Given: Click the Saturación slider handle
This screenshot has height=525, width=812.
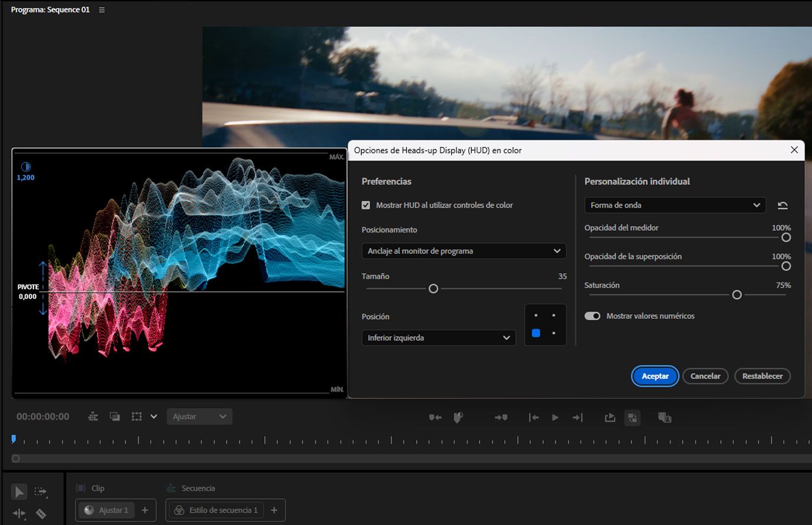Looking at the screenshot, I should tap(737, 295).
